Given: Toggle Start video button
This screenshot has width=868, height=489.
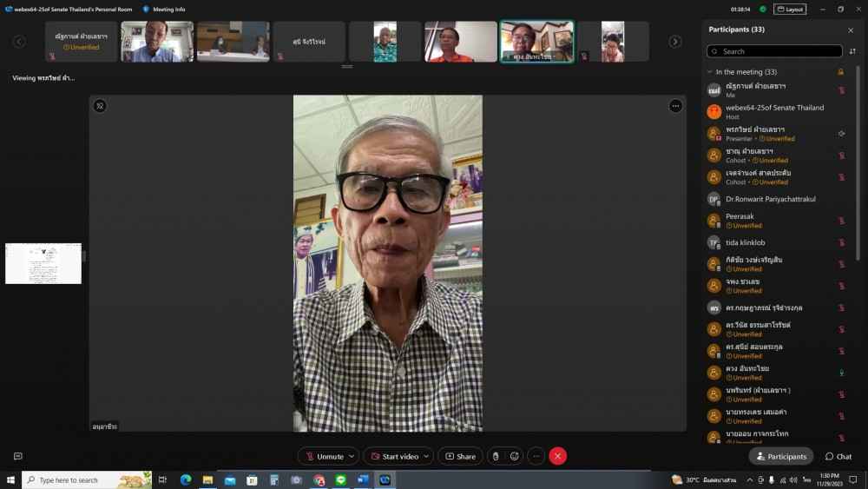Looking at the screenshot, I should (394, 456).
